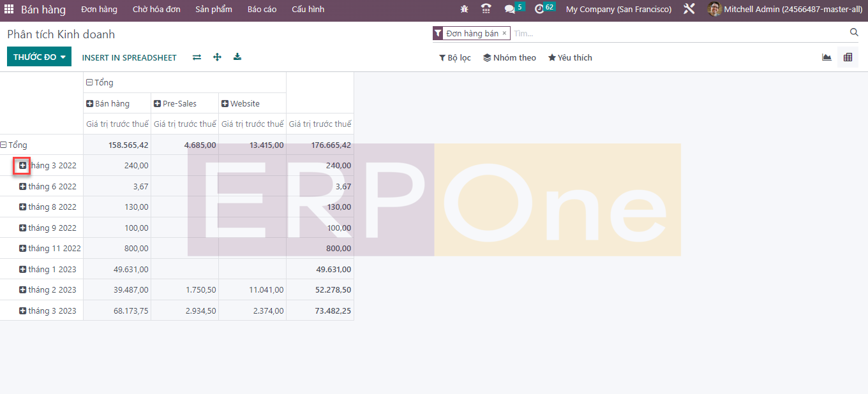Remove the Đơn hàng bán filter tag

[x=504, y=33]
